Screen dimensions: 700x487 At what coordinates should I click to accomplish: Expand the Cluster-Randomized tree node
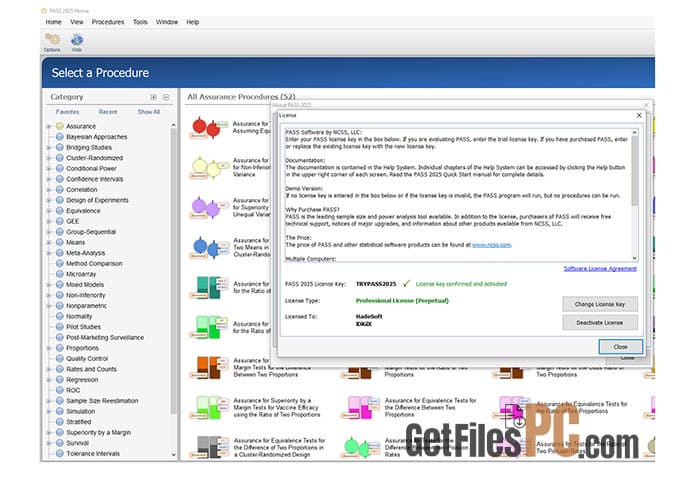pos(49,158)
